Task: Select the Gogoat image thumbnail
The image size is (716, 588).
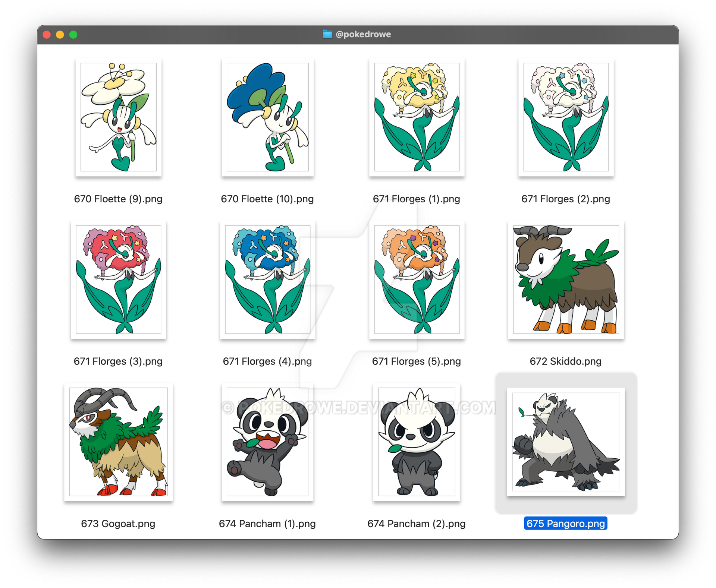Action: (x=119, y=442)
